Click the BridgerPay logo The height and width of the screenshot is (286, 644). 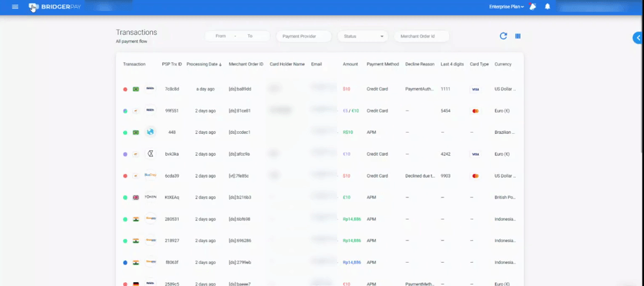[x=55, y=6]
